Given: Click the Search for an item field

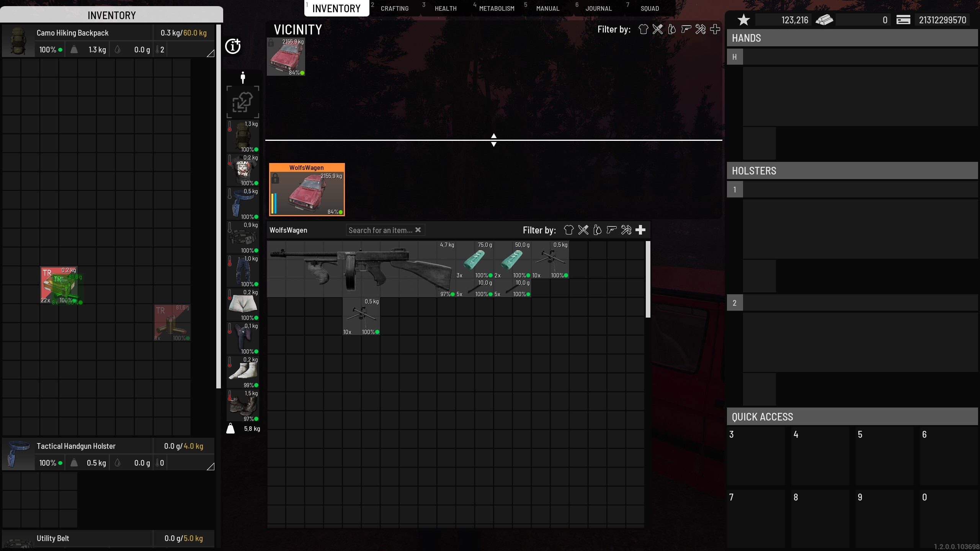Looking at the screenshot, I should pos(380,230).
